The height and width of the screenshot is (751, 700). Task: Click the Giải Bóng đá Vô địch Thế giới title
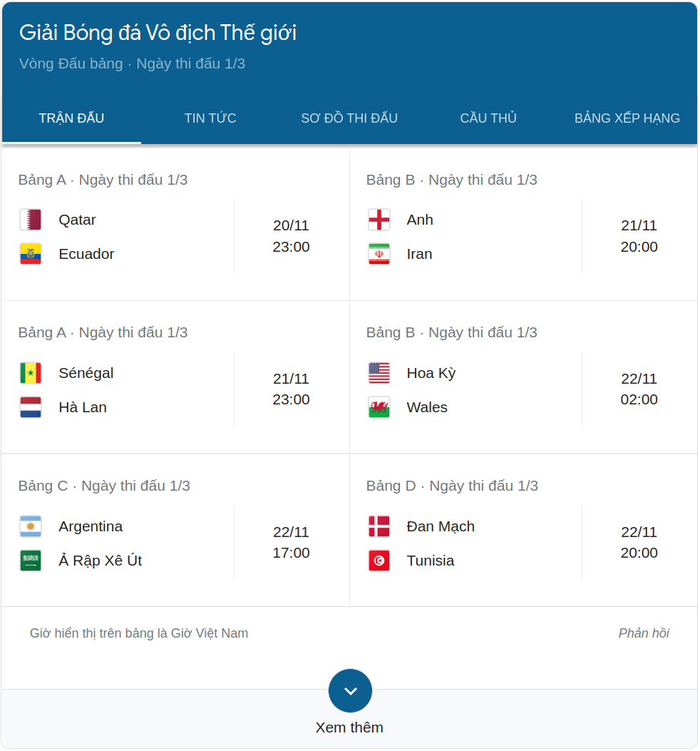coord(158,33)
